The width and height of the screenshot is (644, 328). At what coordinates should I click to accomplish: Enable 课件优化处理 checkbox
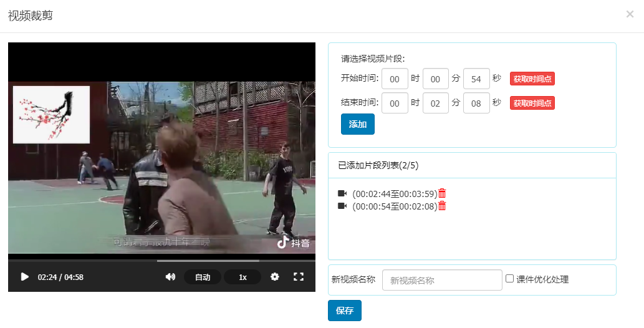(x=510, y=279)
